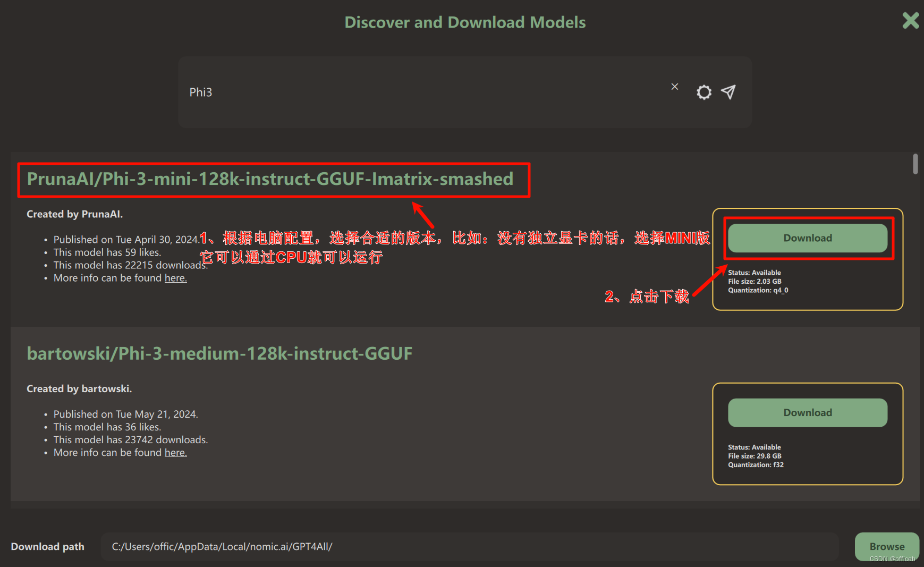Close the Discover and Download Models dialog
This screenshot has width=924, height=567.
pos(911,21)
